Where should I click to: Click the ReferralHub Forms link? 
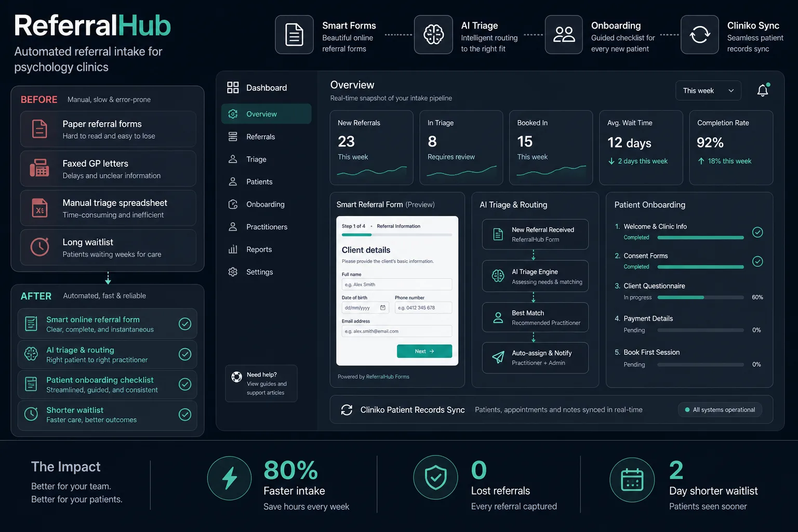click(x=388, y=377)
